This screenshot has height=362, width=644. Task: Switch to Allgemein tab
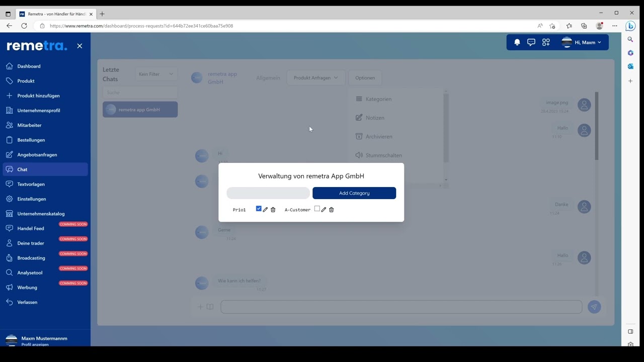click(268, 78)
